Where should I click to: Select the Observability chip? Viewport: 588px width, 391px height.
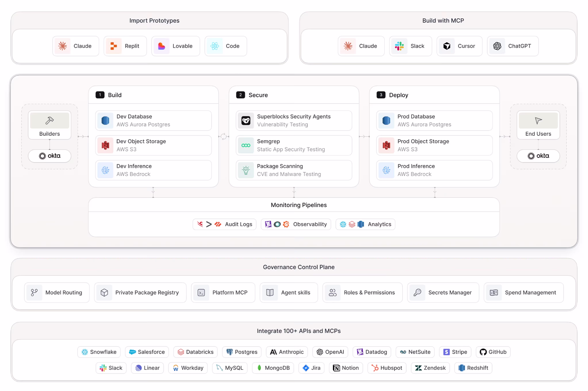[x=296, y=224]
